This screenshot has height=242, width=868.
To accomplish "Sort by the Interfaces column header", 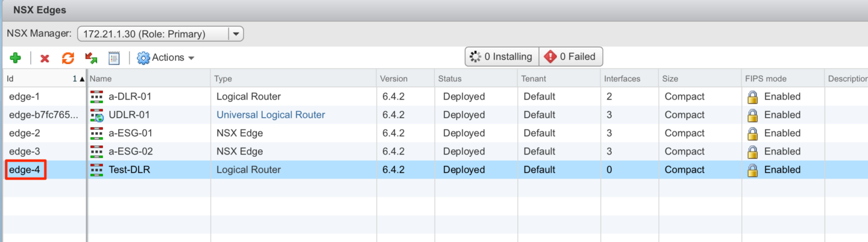I will 629,78.
